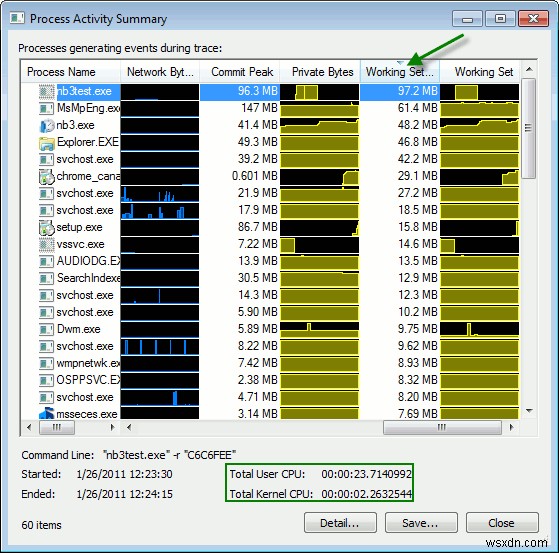This screenshot has width=559, height=553.
Task: Sort by Commit Peak column header
Action: coord(240,72)
